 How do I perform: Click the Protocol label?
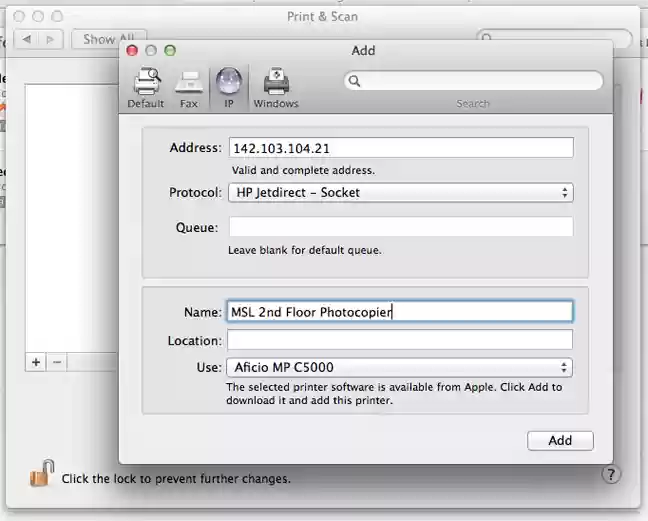point(195,193)
